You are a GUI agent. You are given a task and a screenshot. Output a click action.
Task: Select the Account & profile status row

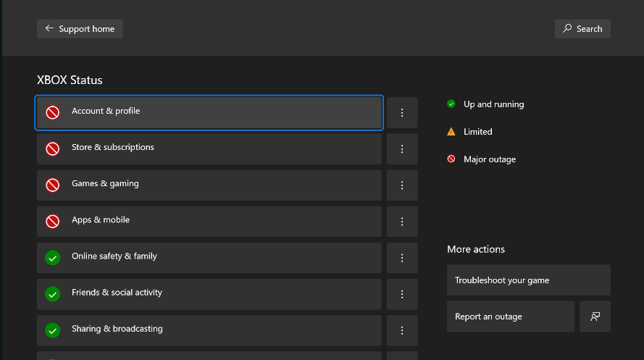point(209,113)
